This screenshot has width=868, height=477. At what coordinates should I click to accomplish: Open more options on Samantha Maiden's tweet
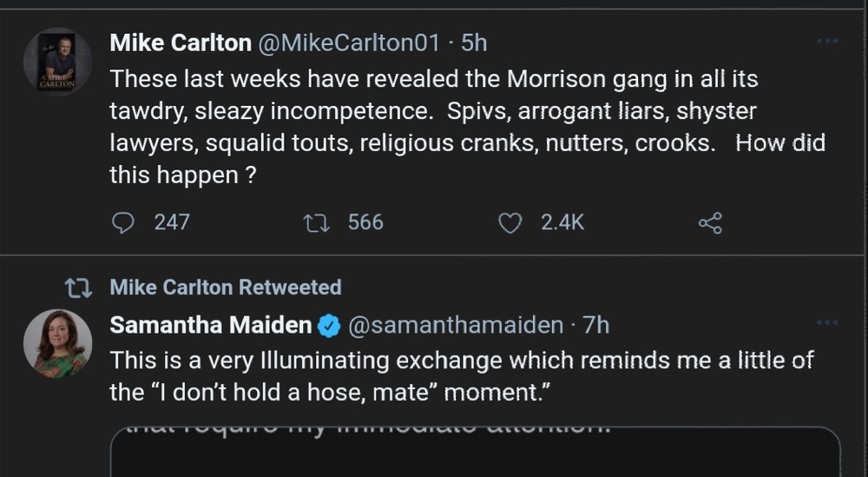pos(829,323)
